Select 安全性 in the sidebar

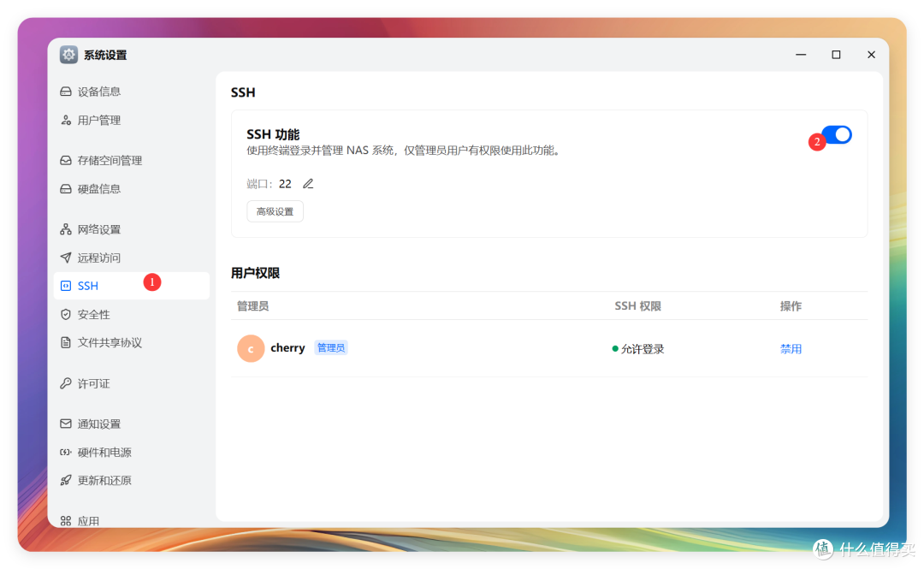pyautogui.click(x=132, y=314)
